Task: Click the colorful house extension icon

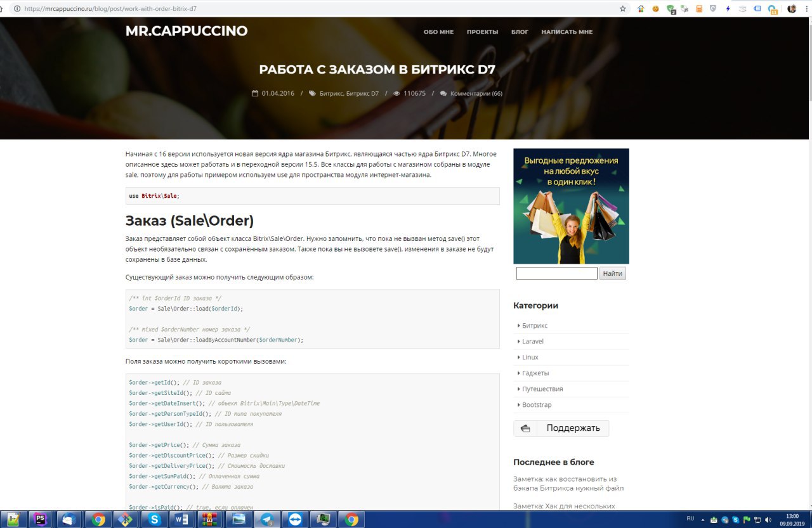Action: coord(641,9)
